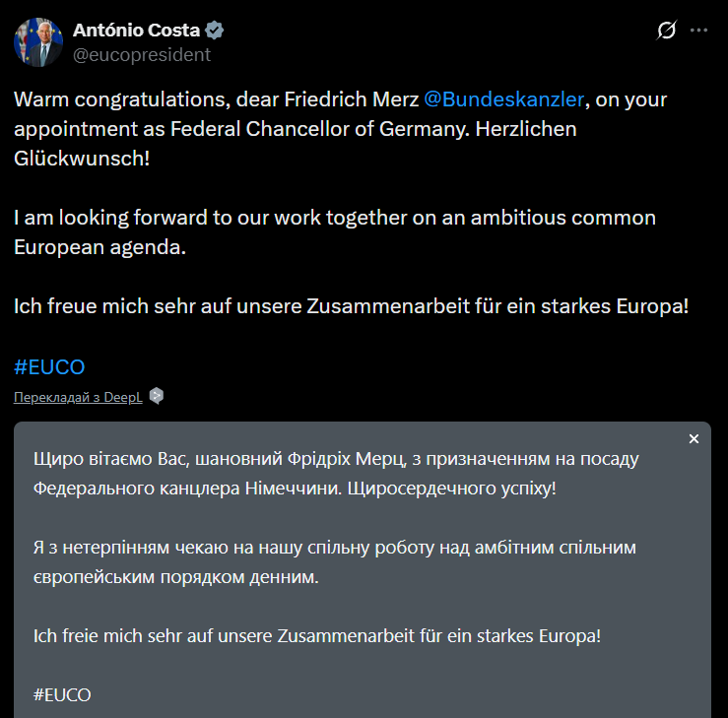728x718 pixels.
Task: Click the blue #EUCO hashtag
Action: click(49, 367)
